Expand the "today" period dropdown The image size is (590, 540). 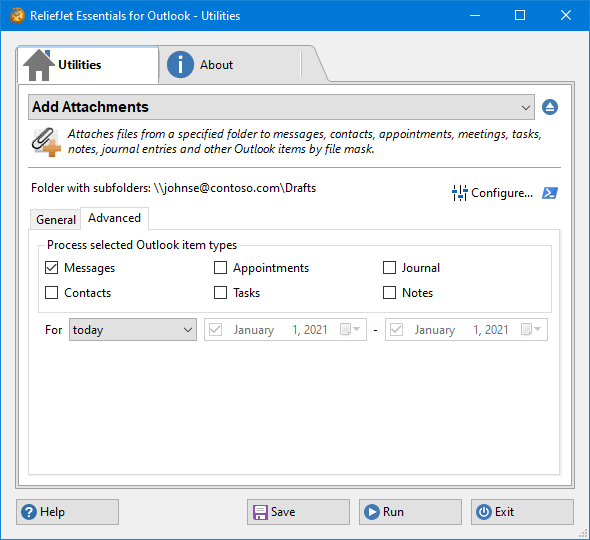(x=133, y=330)
